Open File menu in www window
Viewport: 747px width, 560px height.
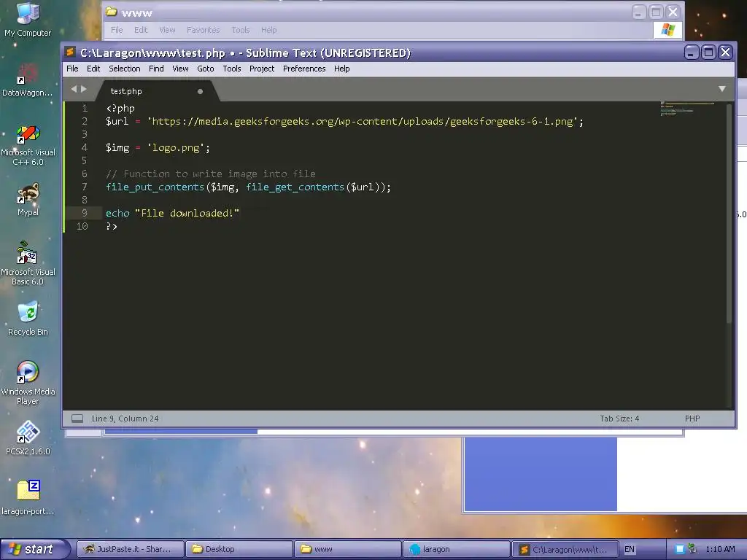117,30
